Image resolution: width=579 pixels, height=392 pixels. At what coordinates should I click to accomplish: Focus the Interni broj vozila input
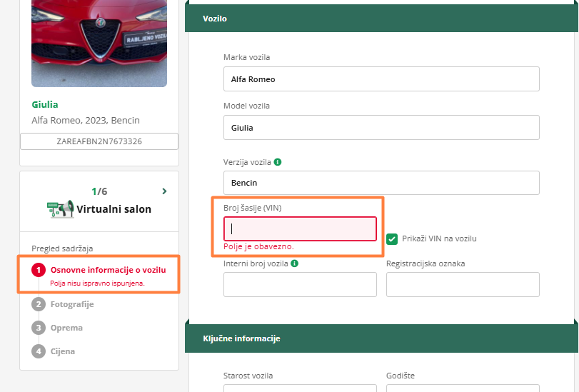[300, 284]
